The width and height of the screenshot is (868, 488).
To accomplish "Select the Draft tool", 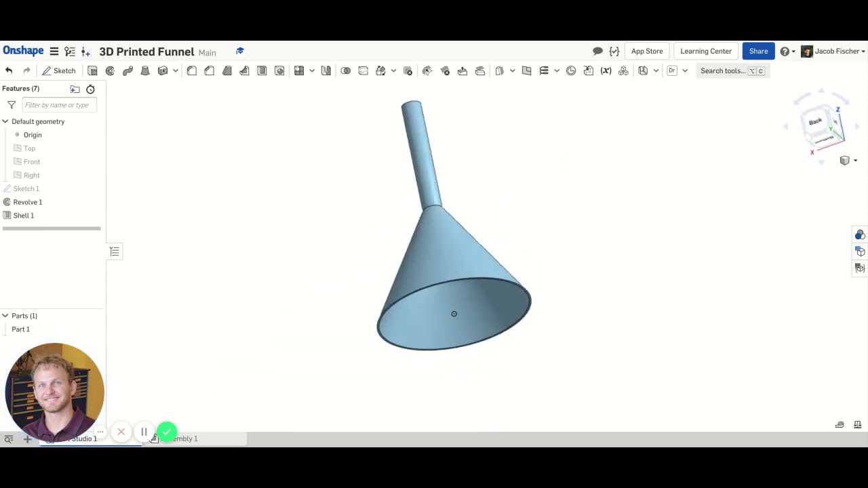I will (227, 70).
